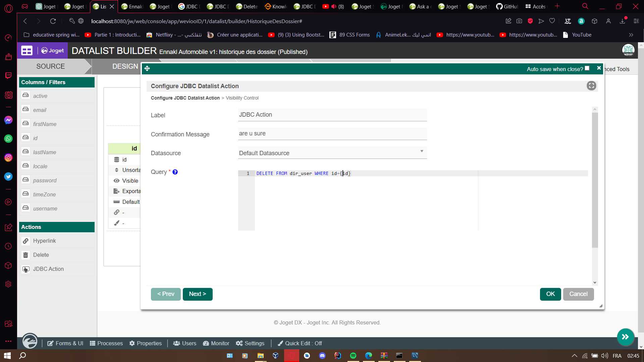Enable Auto save when close checkbox
Image resolution: width=644 pixels, height=362 pixels.
(587, 68)
